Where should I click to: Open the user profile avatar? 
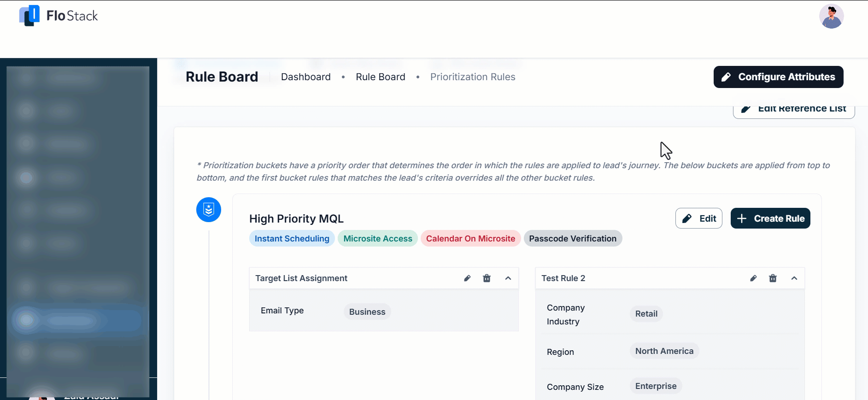click(831, 17)
